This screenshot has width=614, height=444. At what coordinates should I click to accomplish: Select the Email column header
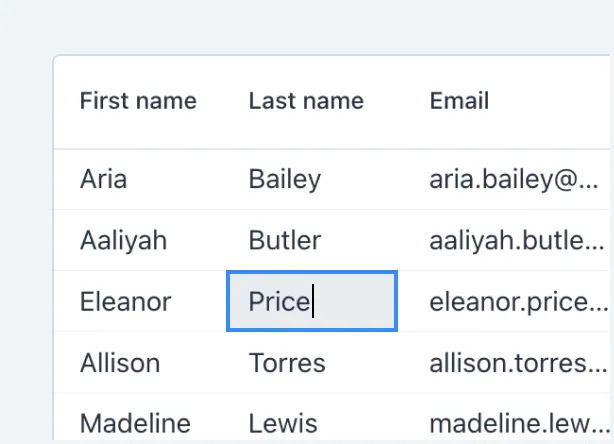459,101
